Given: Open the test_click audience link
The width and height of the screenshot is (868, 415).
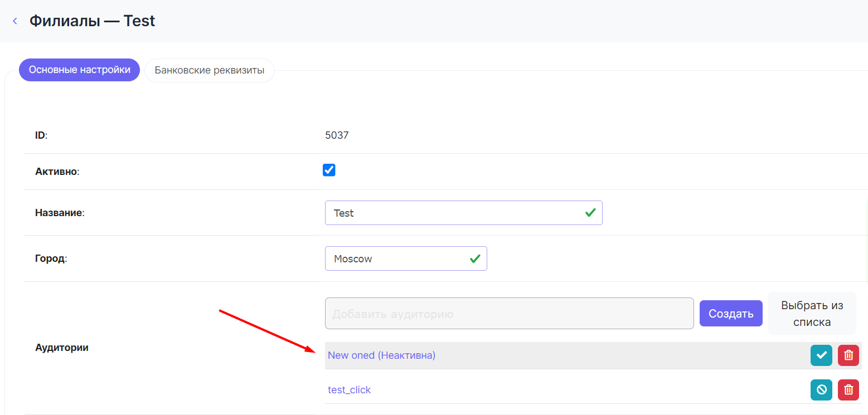Looking at the screenshot, I should point(349,390).
